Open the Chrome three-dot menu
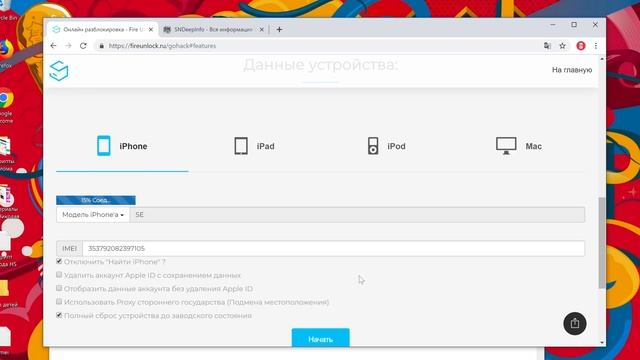Viewport: 640px width, 360px height. click(x=596, y=46)
